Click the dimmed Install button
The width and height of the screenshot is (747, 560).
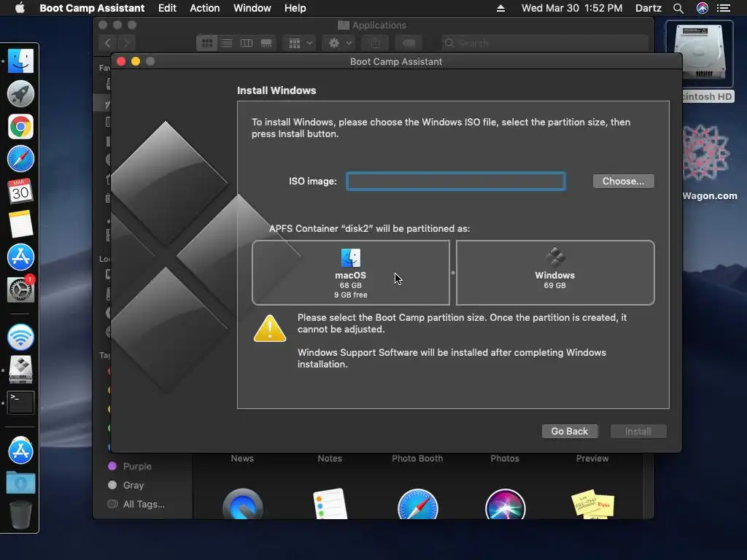pyautogui.click(x=638, y=431)
